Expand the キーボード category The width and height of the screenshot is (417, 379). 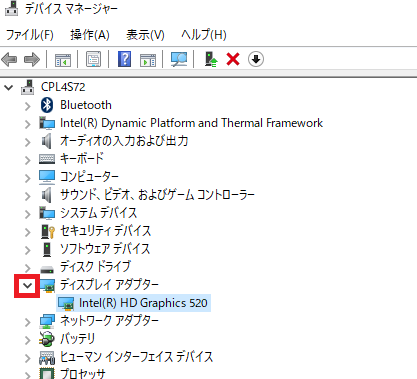(28, 160)
